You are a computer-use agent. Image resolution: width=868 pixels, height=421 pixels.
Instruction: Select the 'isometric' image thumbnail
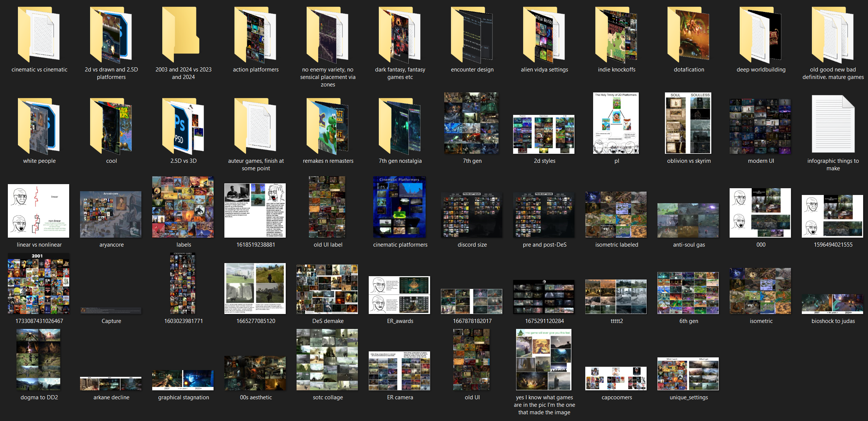point(760,291)
